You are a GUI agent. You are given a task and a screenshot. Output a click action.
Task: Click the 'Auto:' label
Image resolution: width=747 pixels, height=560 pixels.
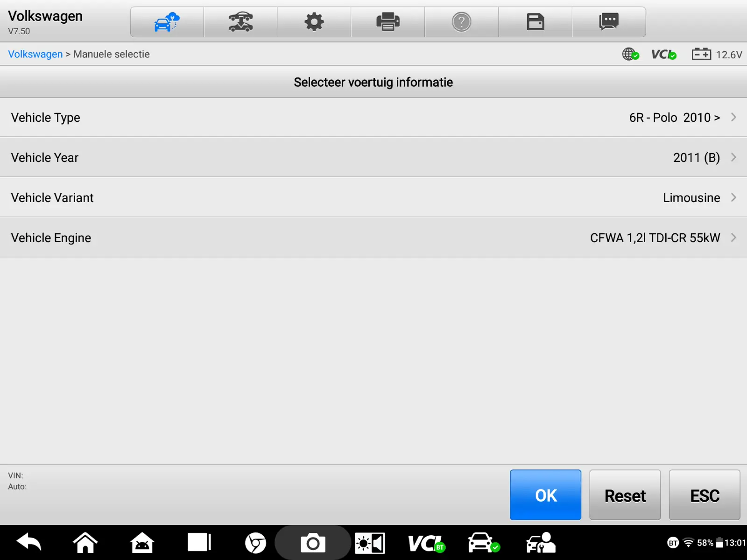[17, 487]
